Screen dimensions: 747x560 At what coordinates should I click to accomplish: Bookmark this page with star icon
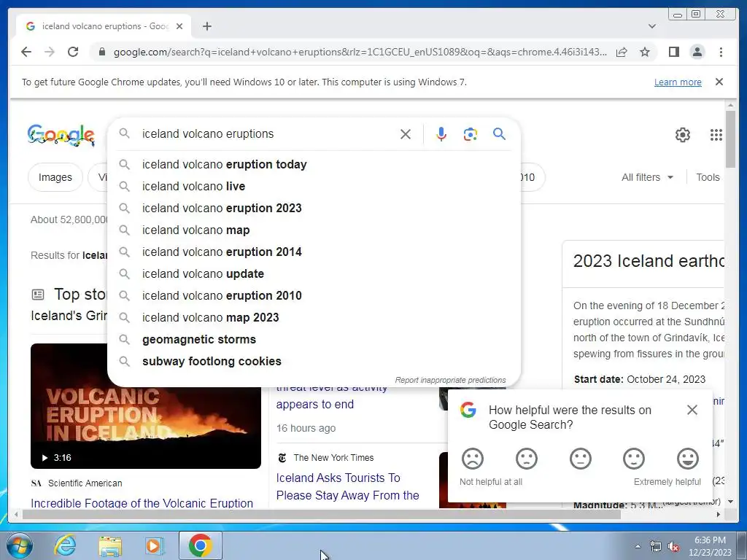645,52
